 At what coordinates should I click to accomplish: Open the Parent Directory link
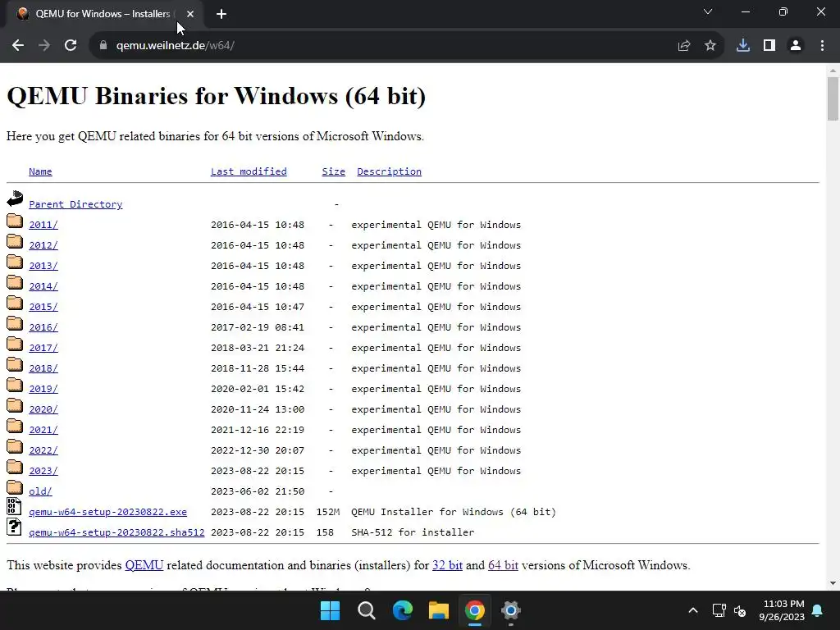tap(75, 204)
